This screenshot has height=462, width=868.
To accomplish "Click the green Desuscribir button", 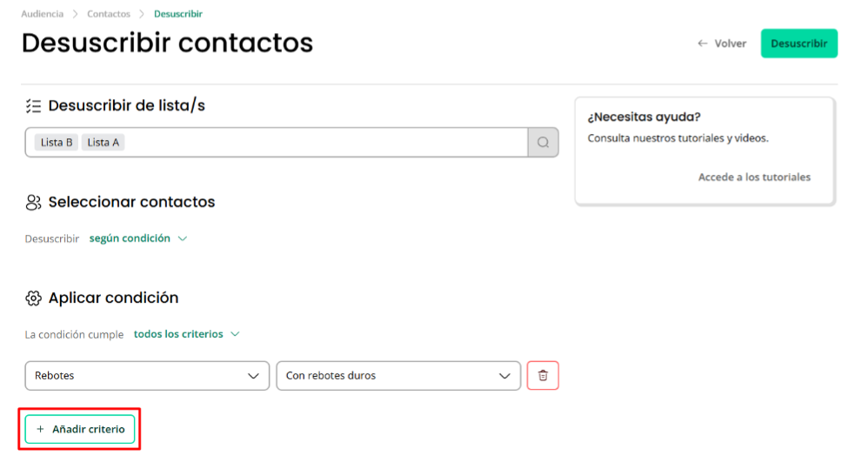I will pos(798,44).
